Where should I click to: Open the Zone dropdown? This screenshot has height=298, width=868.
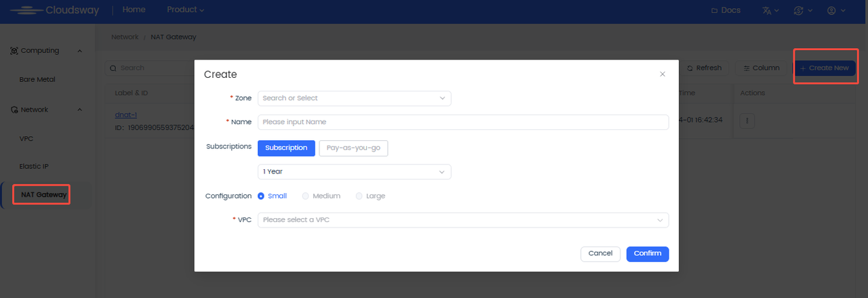(355, 98)
